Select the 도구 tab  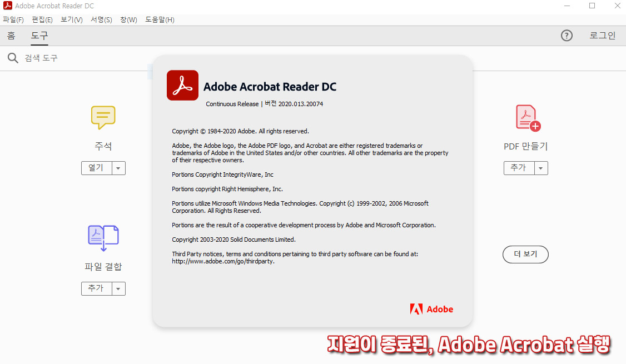tap(39, 36)
